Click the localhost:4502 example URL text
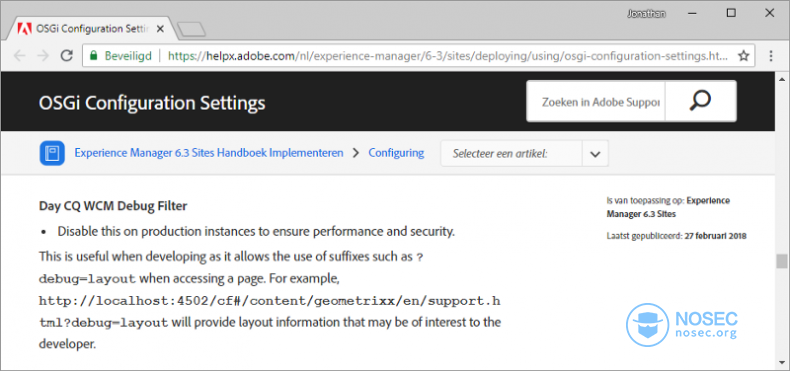The width and height of the screenshot is (790, 371). point(270,312)
